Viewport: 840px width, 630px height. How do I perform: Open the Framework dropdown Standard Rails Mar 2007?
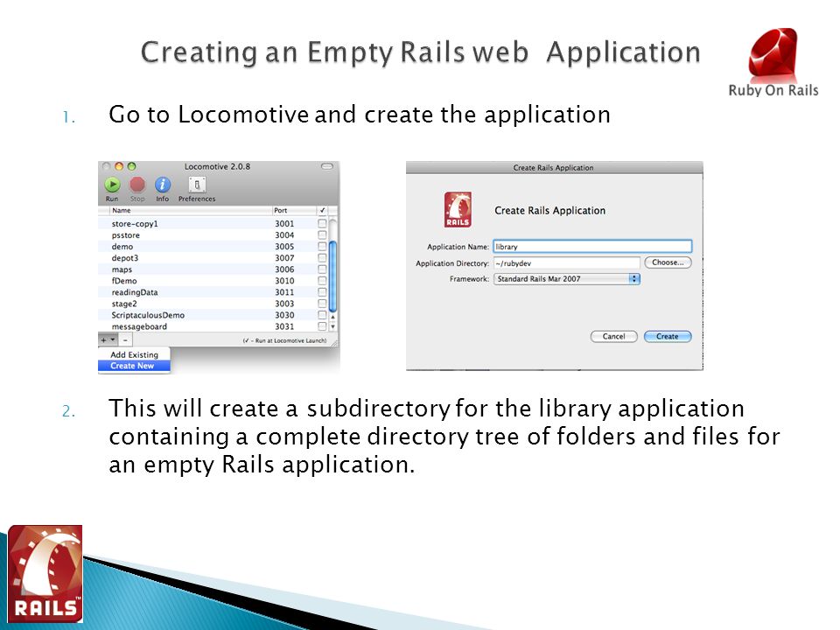click(567, 278)
